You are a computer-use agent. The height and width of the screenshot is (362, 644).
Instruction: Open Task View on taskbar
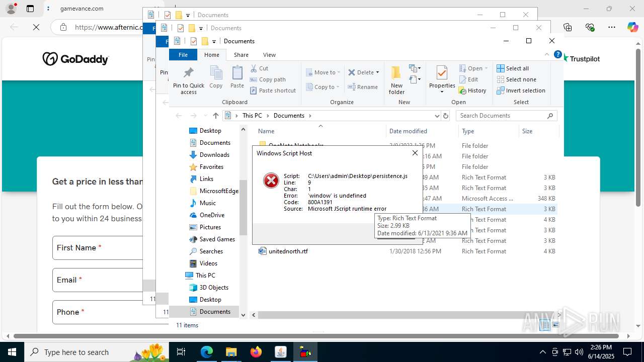click(x=181, y=352)
